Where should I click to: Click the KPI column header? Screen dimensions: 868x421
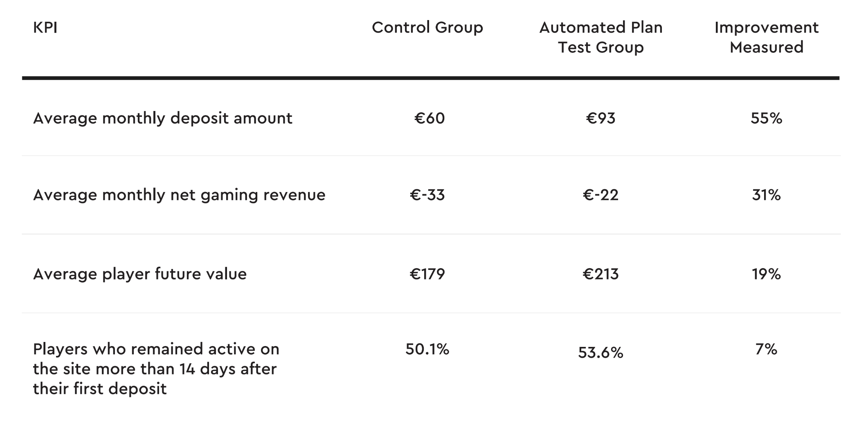click(x=45, y=27)
